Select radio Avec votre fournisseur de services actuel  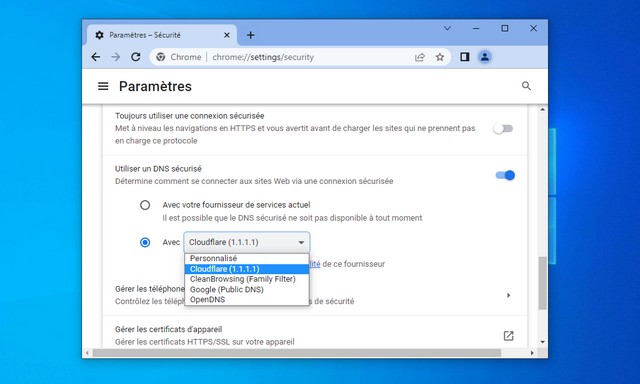145,205
